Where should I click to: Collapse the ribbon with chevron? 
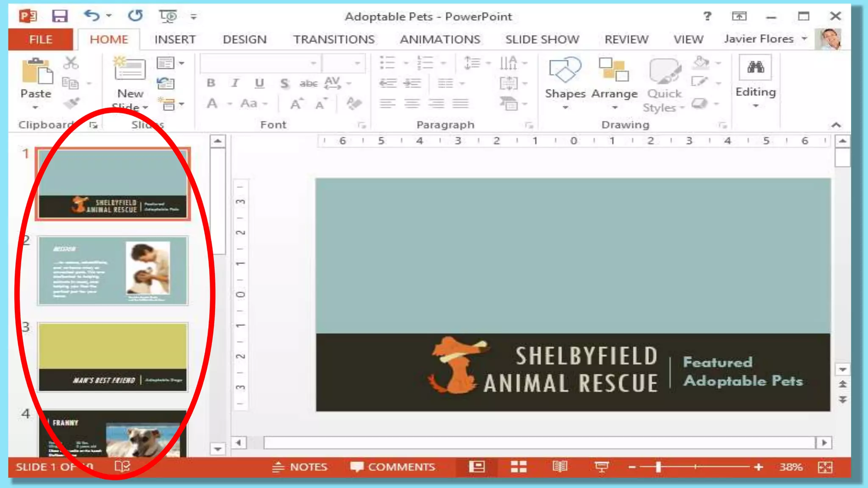(836, 125)
